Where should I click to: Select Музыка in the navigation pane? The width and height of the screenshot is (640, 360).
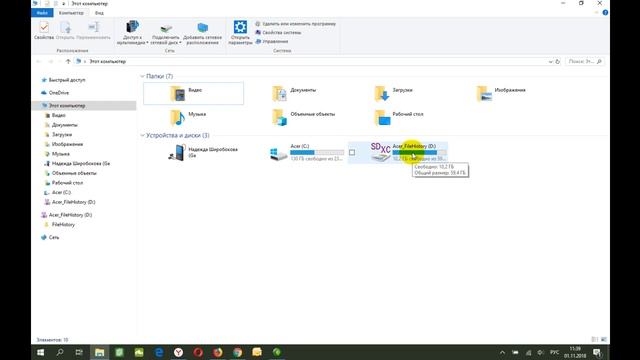click(60, 154)
